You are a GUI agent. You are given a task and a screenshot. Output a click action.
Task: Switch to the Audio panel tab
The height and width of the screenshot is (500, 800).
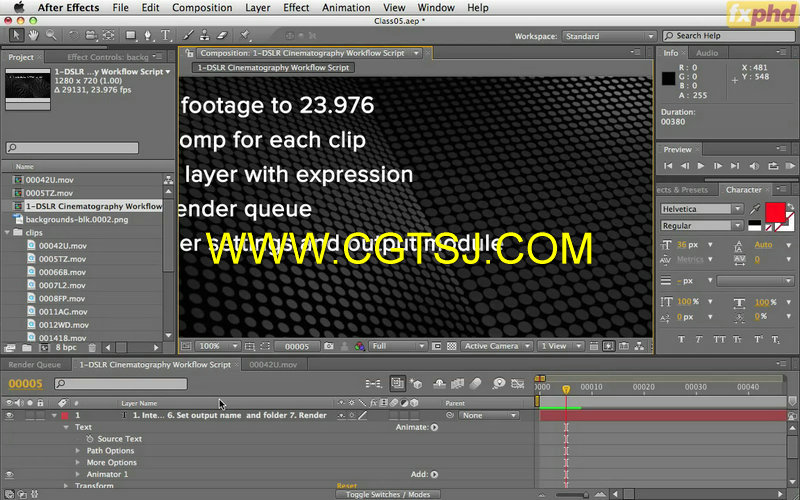point(707,53)
